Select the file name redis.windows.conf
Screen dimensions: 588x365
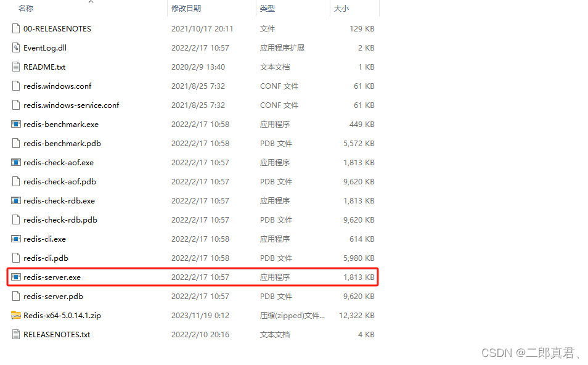57,86
